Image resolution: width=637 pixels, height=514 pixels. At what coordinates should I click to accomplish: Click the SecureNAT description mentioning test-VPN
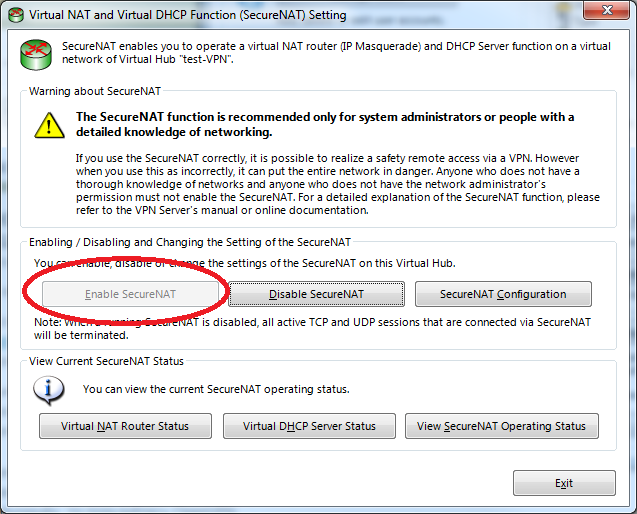tap(336, 52)
